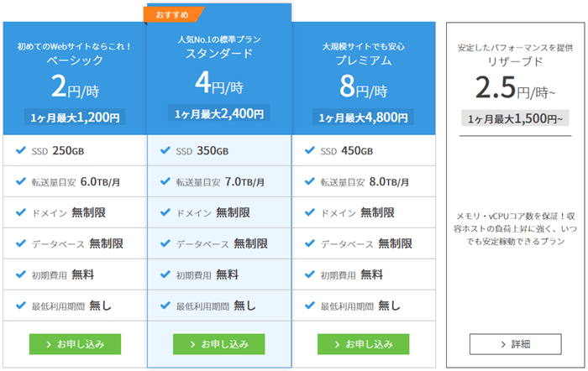This screenshot has height=371, width=588.
Task: Click checkmark beside 初期費用 in プレミアム column
Action: (x=310, y=274)
